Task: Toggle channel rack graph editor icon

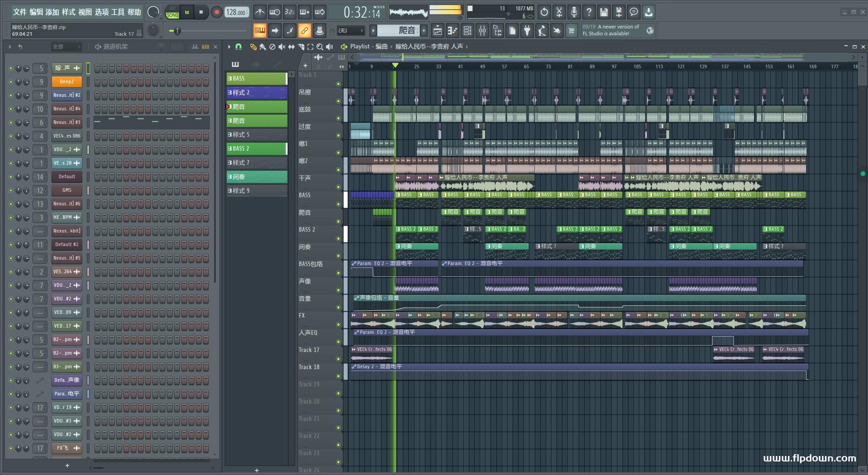Action: pyautogui.click(x=195, y=47)
